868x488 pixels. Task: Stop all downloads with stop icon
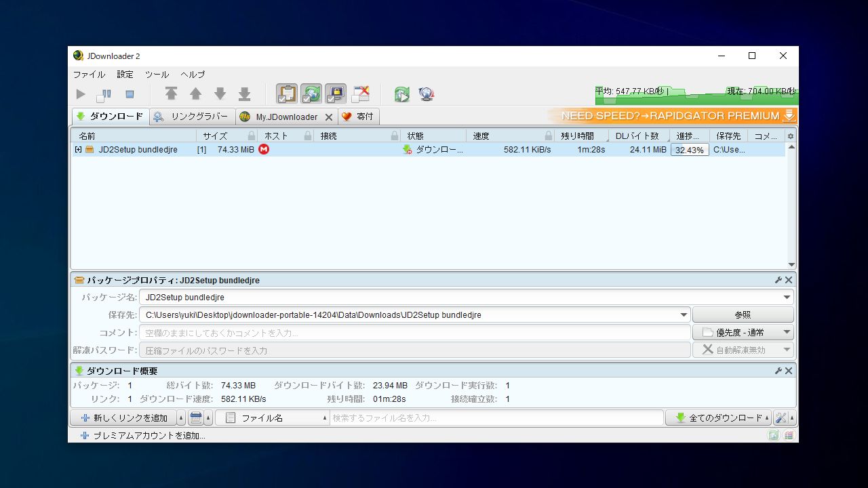tap(130, 94)
